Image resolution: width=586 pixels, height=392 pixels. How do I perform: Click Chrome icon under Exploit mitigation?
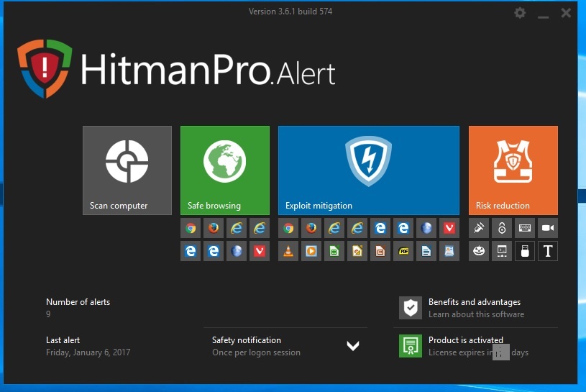(x=288, y=228)
